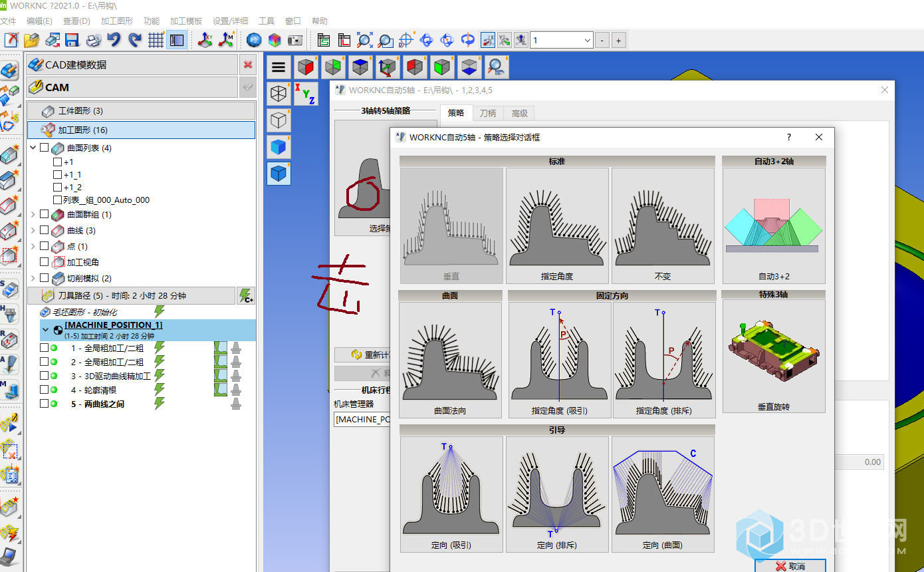Save the workzone with the floppy disk icon

pos(72,40)
